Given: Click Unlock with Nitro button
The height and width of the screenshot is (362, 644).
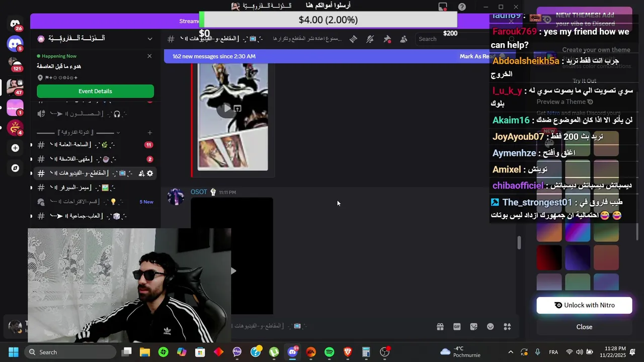Looking at the screenshot, I should tap(584, 305).
